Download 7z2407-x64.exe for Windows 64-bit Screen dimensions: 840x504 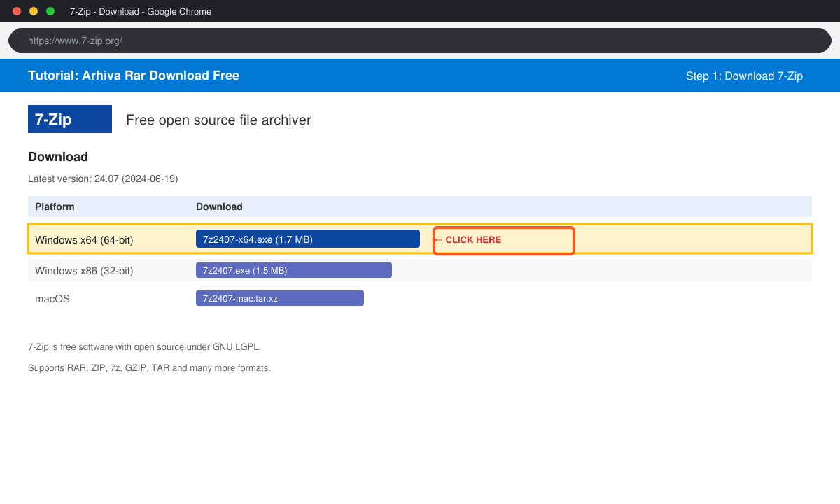pyautogui.click(x=308, y=239)
